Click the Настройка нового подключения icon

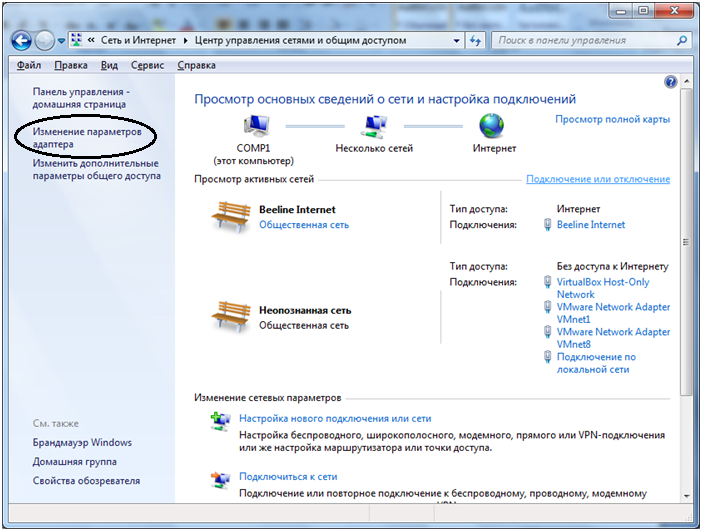[220, 421]
